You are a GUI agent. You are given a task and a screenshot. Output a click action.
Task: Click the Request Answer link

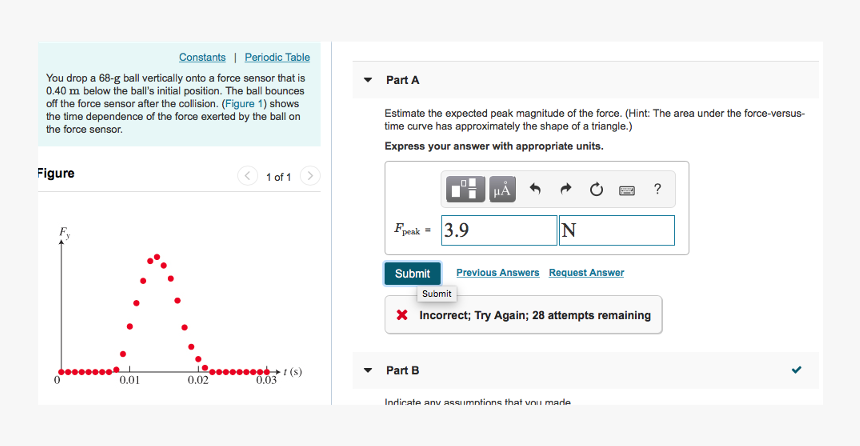pyautogui.click(x=586, y=273)
